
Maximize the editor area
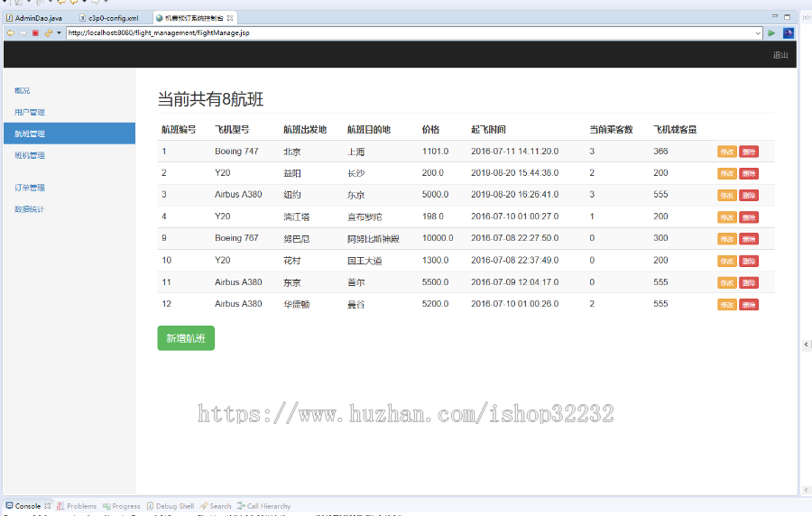click(x=787, y=16)
